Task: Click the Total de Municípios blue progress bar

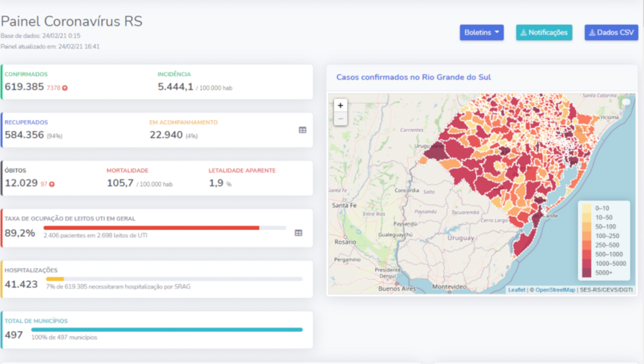Action: click(x=167, y=329)
